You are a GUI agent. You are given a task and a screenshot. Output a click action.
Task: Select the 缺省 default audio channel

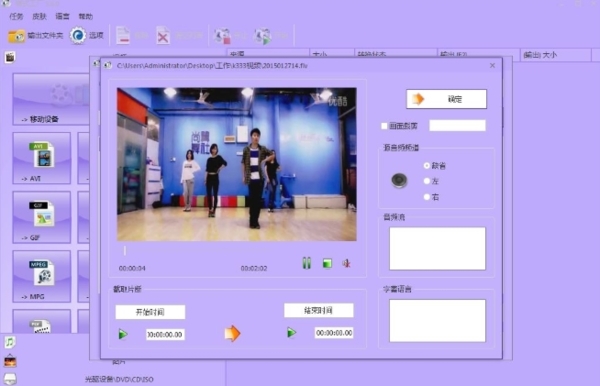tap(427, 166)
